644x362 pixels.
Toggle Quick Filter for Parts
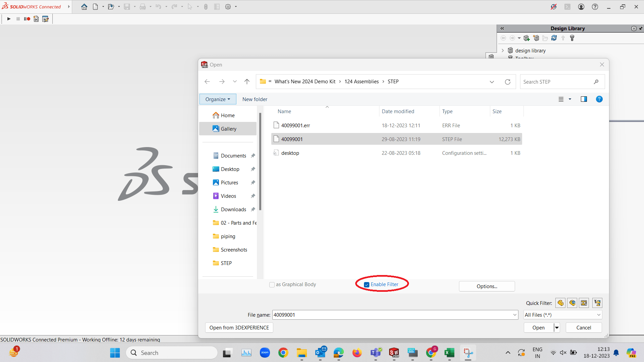(560, 303)
